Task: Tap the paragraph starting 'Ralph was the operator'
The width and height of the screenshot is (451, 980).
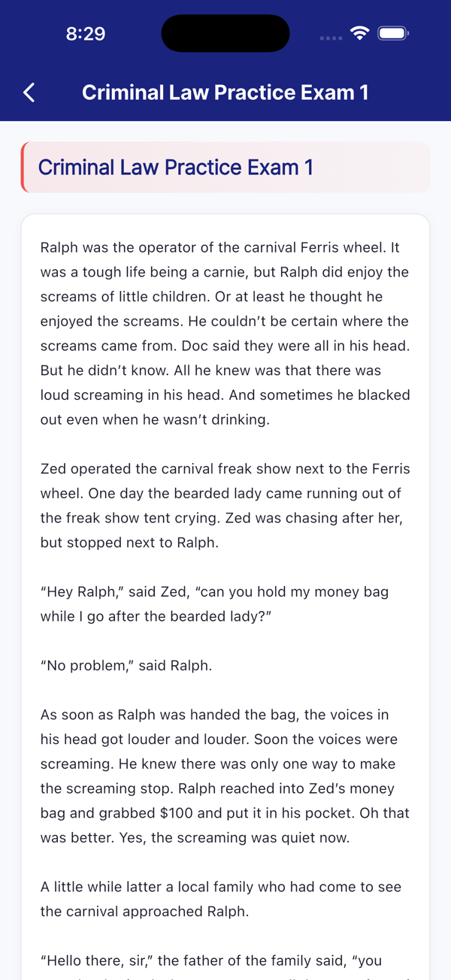Action: tap(225, 334)
